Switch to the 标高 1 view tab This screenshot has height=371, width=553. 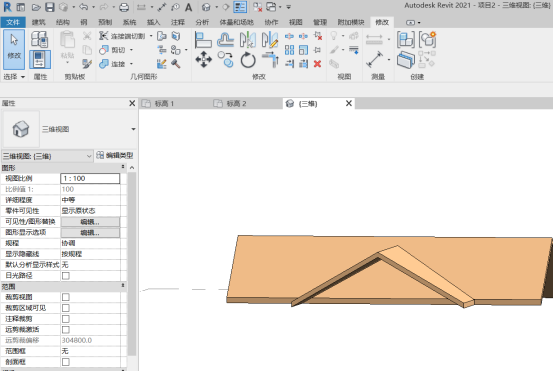(164, 103)
